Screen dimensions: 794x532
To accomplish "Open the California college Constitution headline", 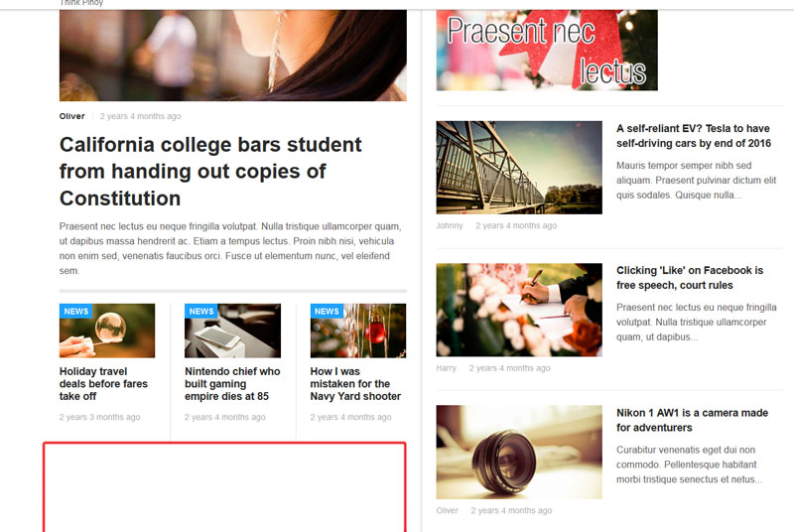I will (210, 172).
